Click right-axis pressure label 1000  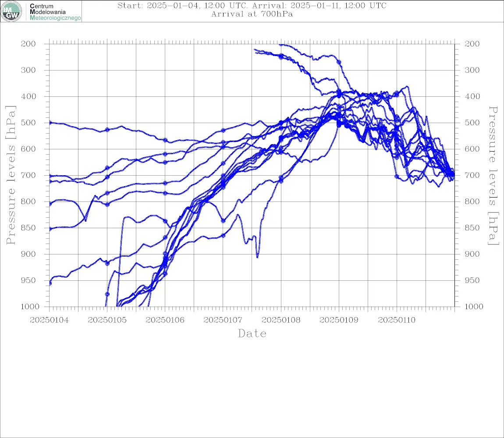(474, 307)
